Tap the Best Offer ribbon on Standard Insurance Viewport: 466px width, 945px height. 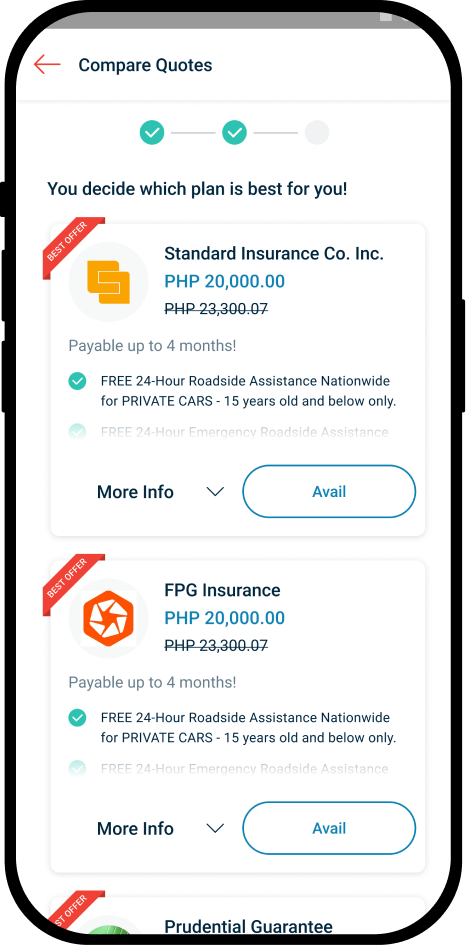[x=71, y=245]
